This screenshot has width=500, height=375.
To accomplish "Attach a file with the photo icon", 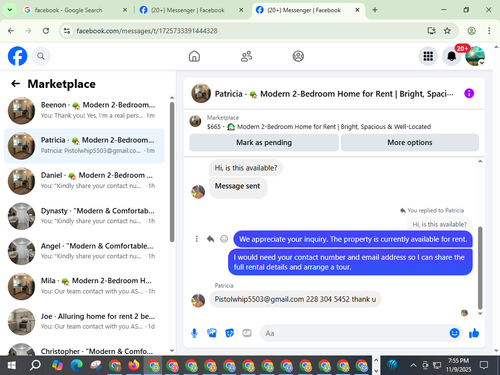I will [212, 333].
